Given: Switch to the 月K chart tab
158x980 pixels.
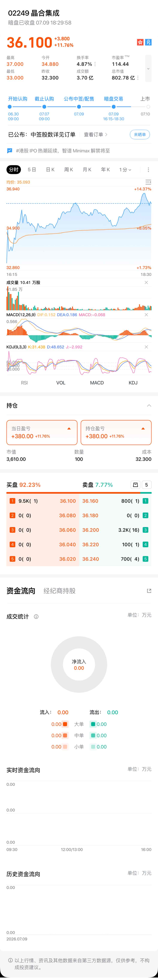Looking at the screenshot, I should [x=87, y=170].
